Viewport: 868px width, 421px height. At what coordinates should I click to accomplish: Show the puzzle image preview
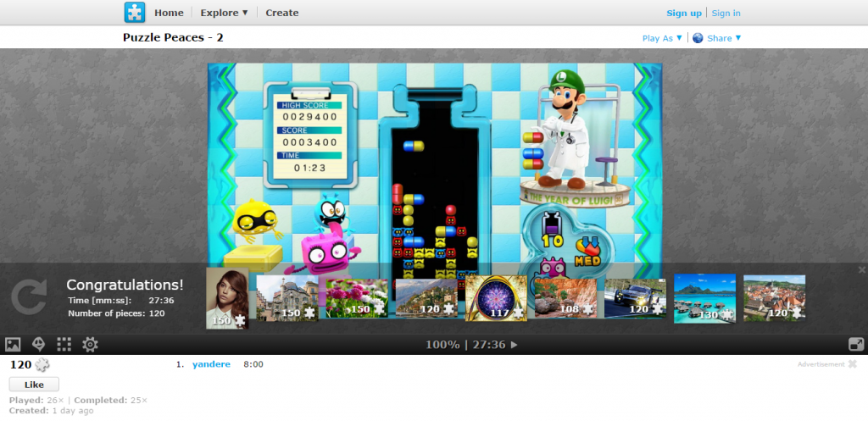click(x=13, y=345)
